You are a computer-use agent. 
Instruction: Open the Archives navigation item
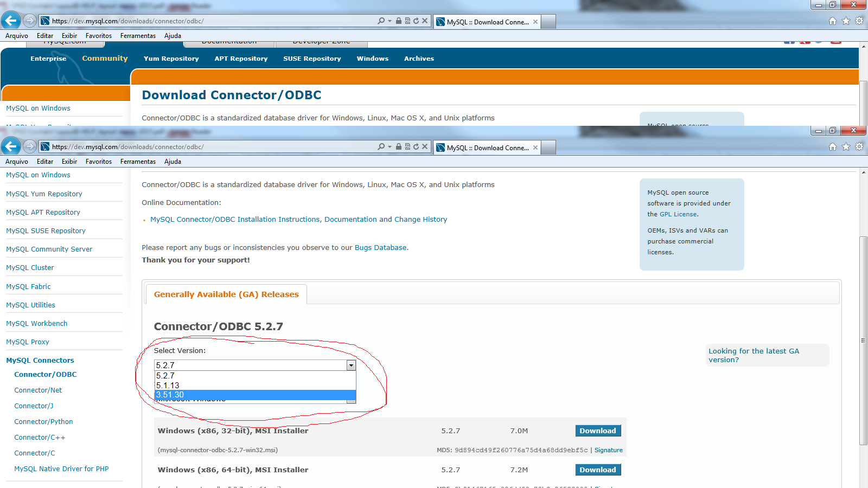point(419,59)
